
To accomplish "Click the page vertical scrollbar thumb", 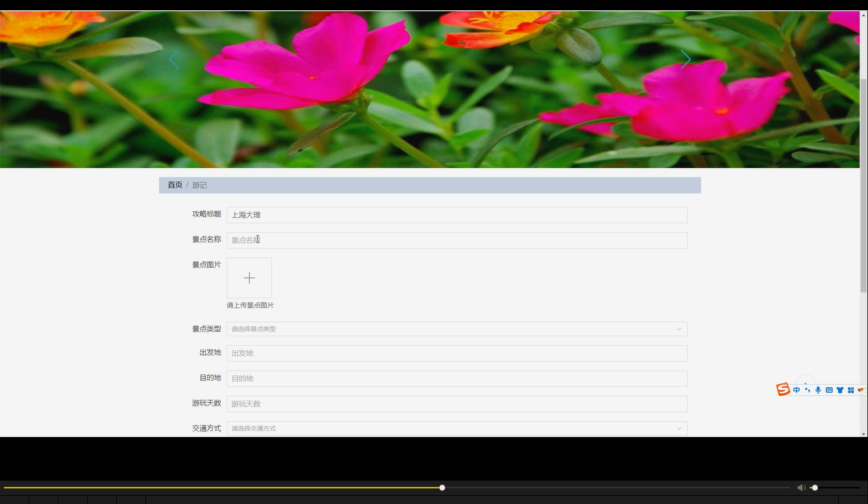I will (863, 186).
